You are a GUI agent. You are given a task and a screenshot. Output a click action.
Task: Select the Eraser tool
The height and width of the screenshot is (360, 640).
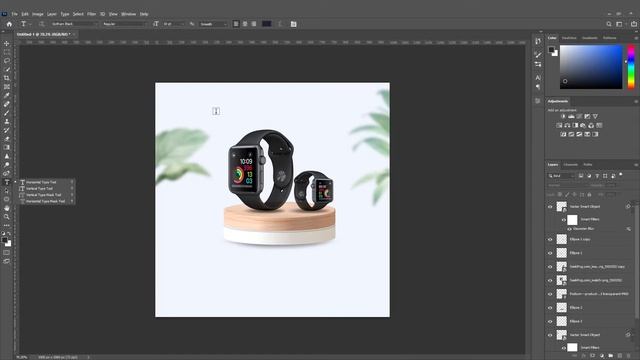pos(7,139)
